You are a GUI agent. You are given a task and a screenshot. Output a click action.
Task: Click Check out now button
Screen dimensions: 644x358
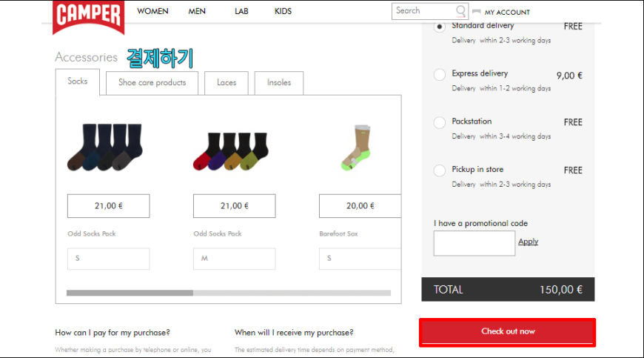click(x=508, y=332)
